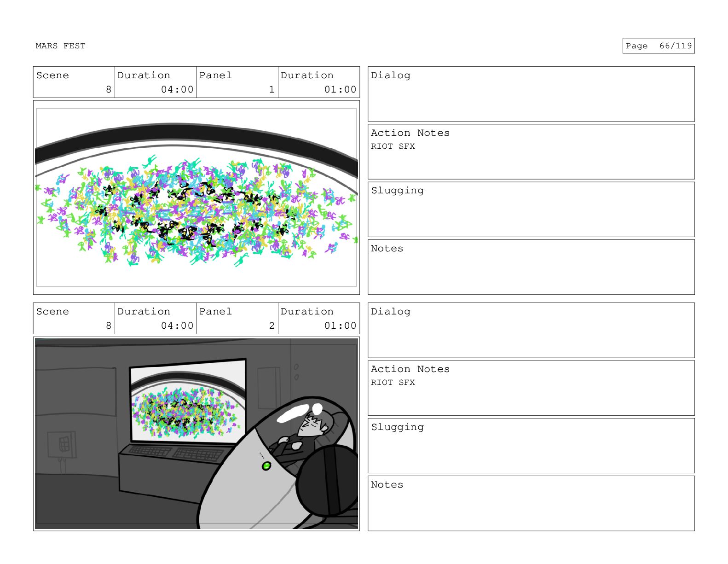728x564 pixels.
Task: Click the Panel 2 number cell
Action: 237,319
